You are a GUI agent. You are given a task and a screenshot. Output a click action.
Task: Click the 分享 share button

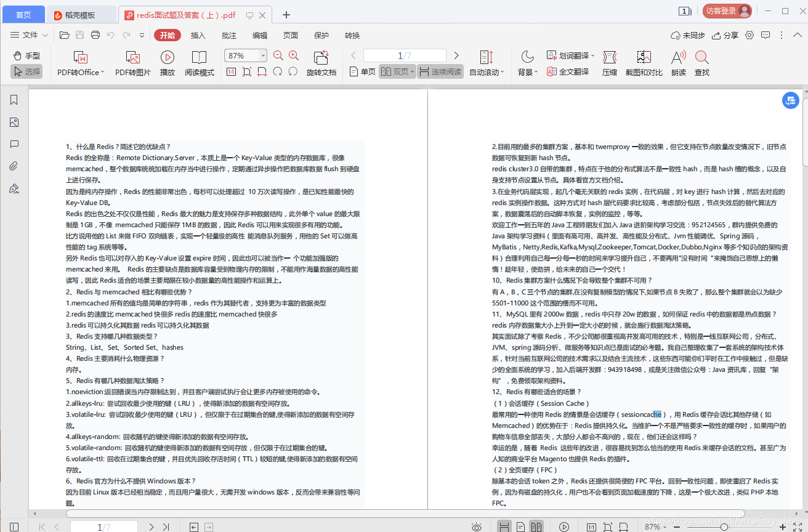725,35
